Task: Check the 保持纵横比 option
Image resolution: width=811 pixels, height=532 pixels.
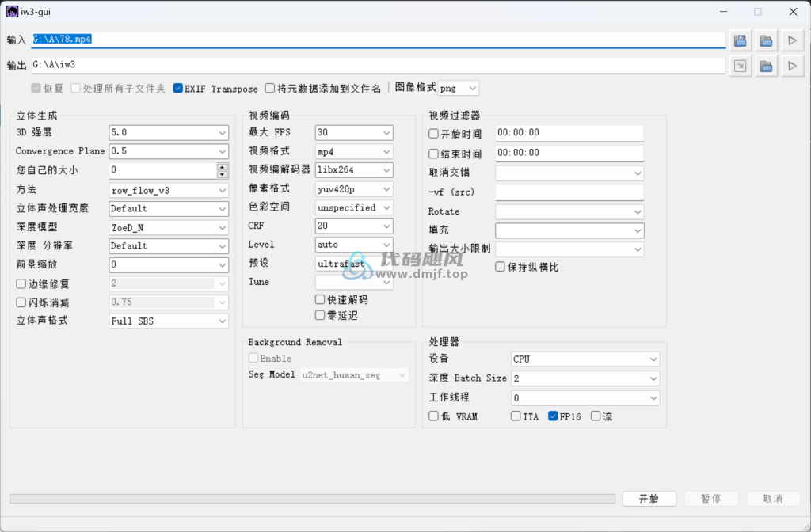Action: click(x=500, y=267)
